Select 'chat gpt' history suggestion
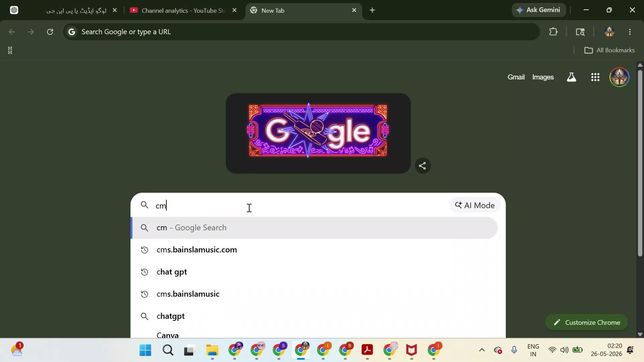Screen dimensions: 644x362 [x=315, y=272]
